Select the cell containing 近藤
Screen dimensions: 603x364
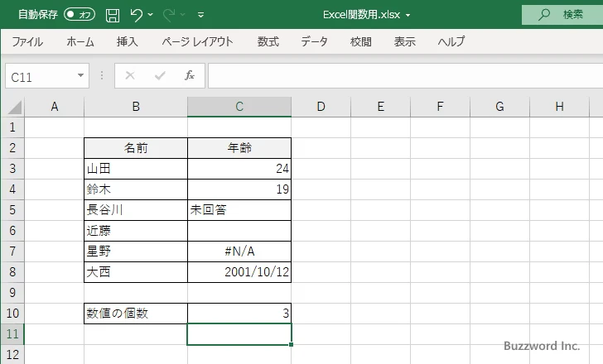point(136,231)
